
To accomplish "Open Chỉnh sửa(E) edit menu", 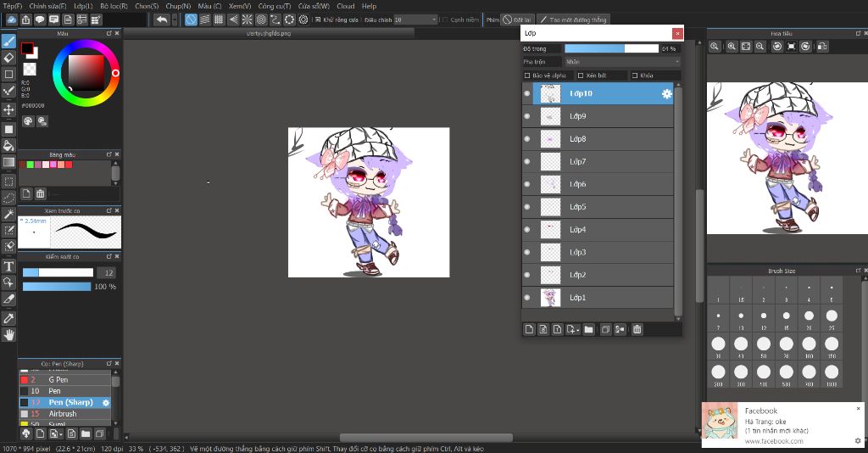I will [47, 6].
